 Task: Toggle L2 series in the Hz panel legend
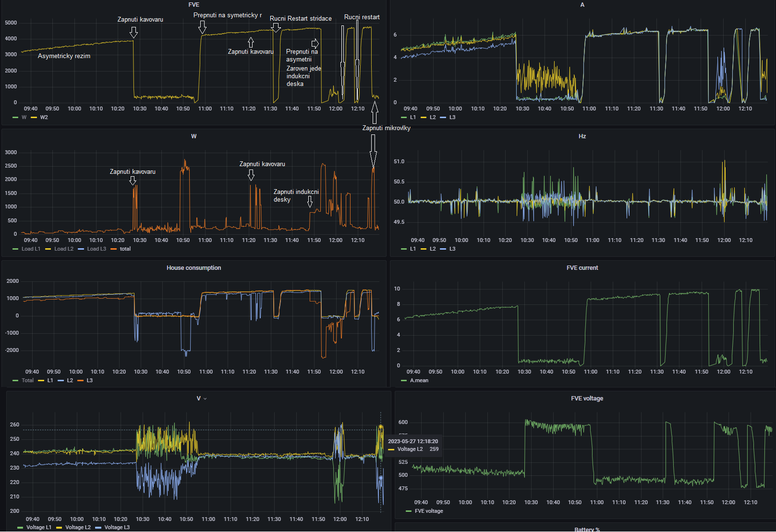[433, 249]
